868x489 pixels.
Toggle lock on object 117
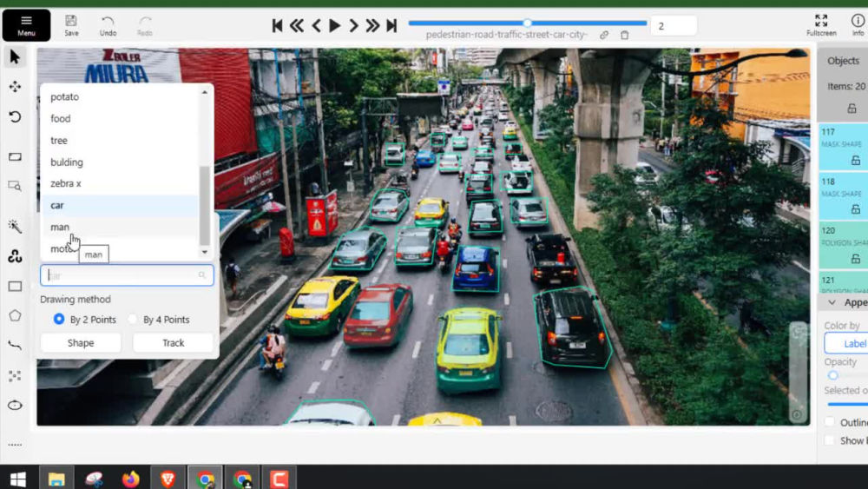click(x=855, y=161)
